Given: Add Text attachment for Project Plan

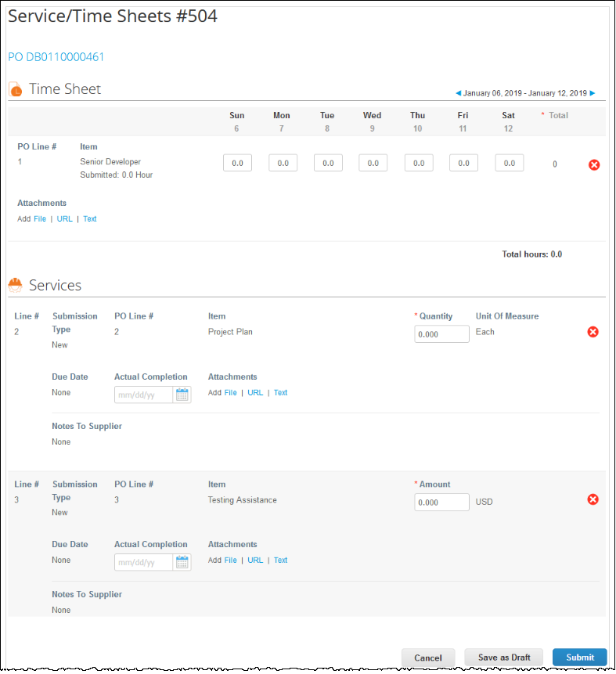Looking at the screenshot, I should [x=281, y=392].
